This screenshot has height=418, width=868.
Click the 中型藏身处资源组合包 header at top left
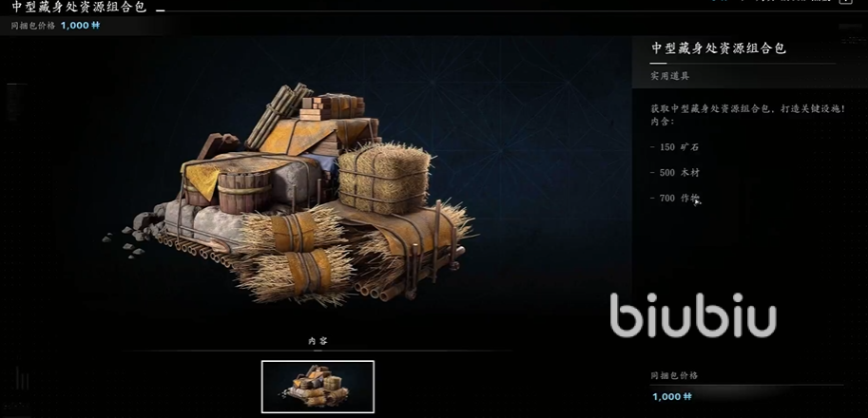79,7
